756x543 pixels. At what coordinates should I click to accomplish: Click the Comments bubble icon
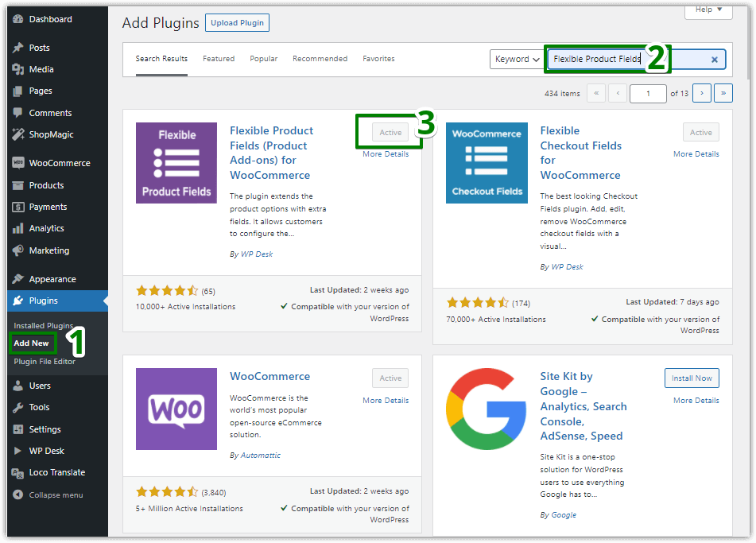pyautogui.click(x=17, y=113)
